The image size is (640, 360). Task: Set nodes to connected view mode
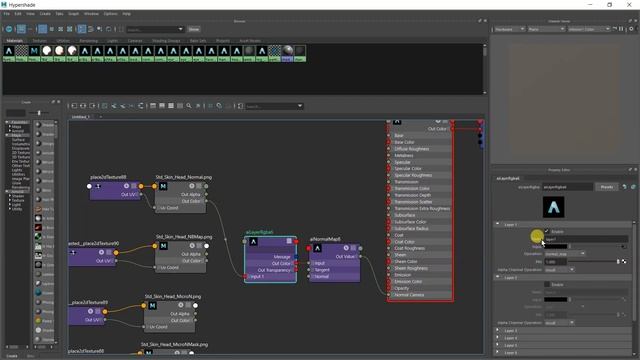(x=162, y=106)
